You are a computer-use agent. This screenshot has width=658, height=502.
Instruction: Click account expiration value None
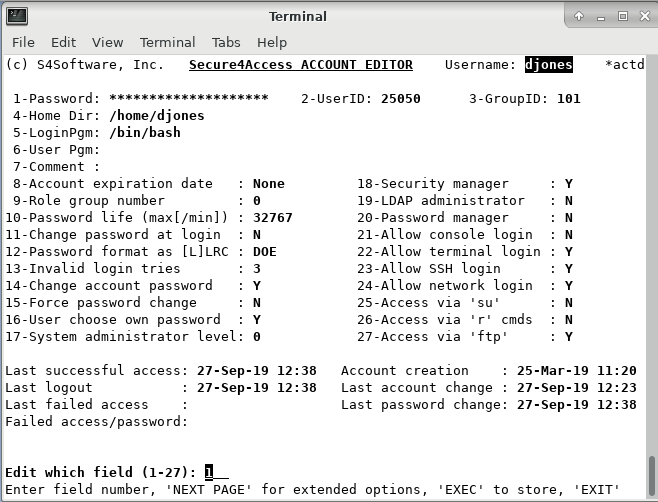[269, 184]
